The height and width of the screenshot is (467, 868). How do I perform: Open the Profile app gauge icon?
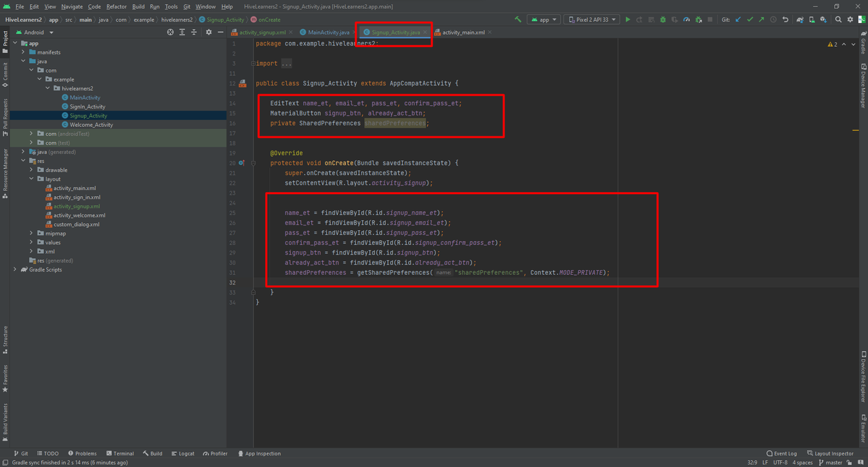[686, 20]
